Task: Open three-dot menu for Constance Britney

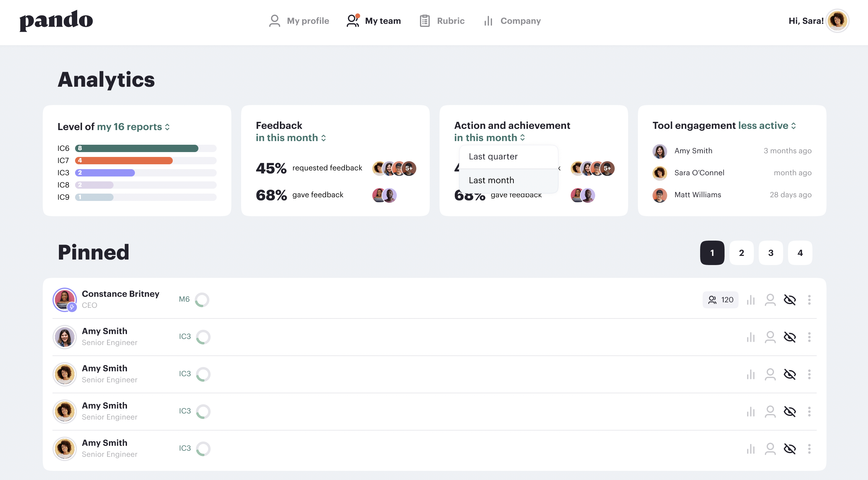Action: [x=809, y=300]
